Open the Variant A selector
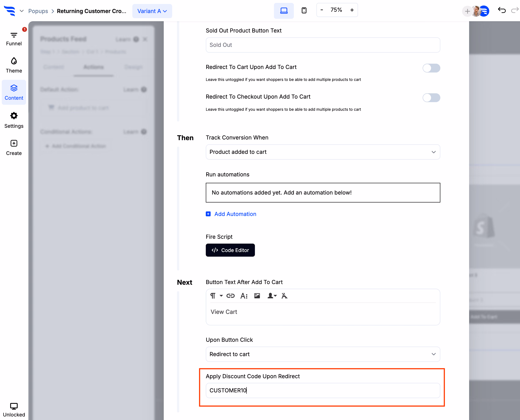Screen dimensions: 520x420 pos(152,11)
